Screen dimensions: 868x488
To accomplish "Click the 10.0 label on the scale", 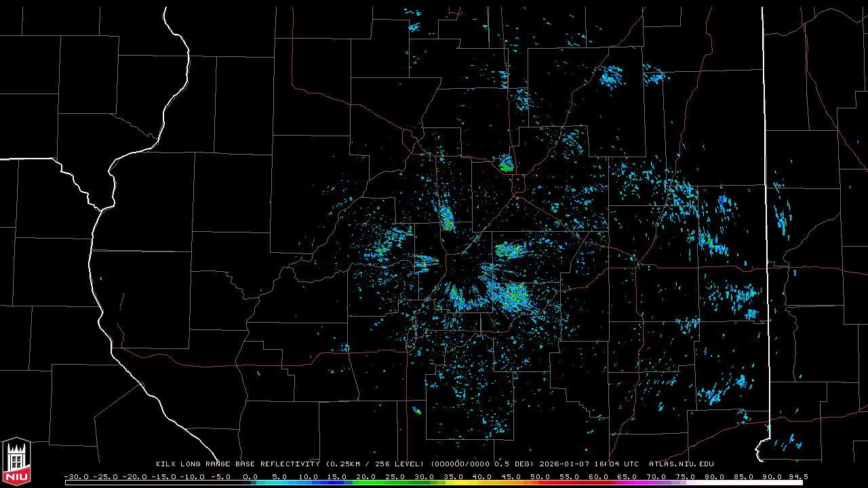I will 308,476.
